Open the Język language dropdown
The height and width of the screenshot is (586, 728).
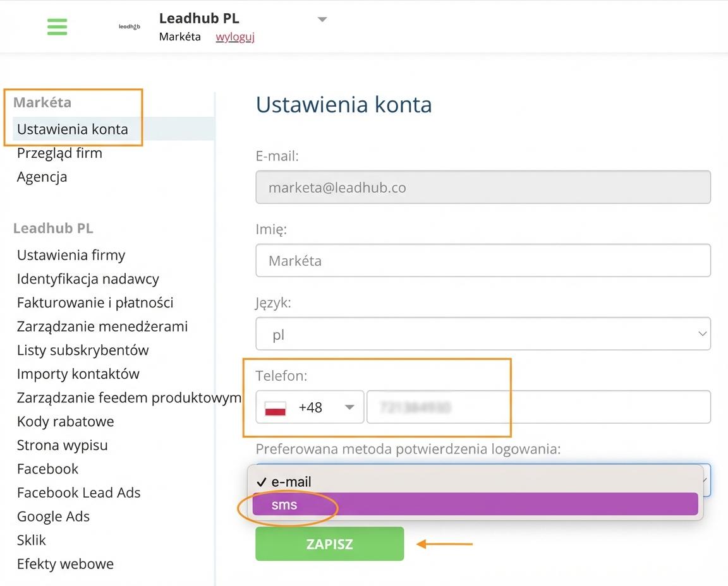(x=483, y=333)
